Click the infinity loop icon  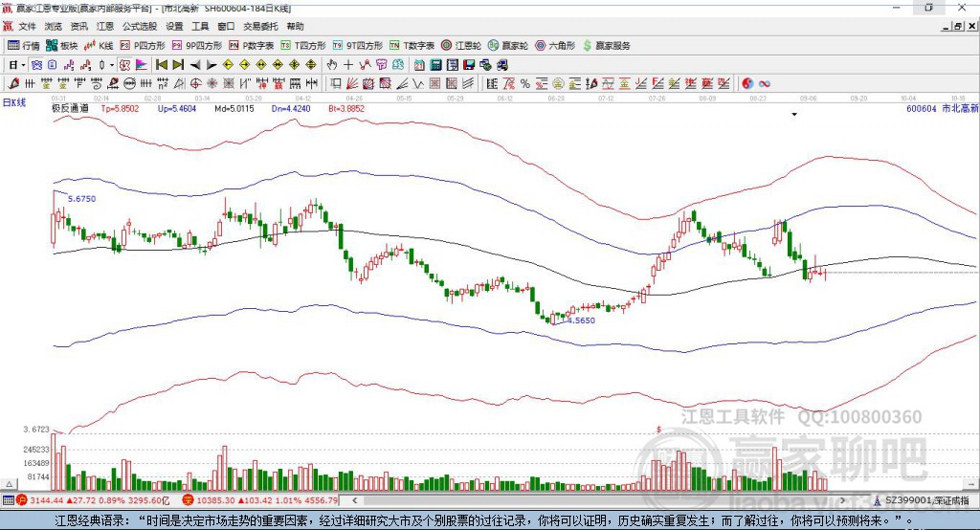pyautogui.click(x=765, y=84)
